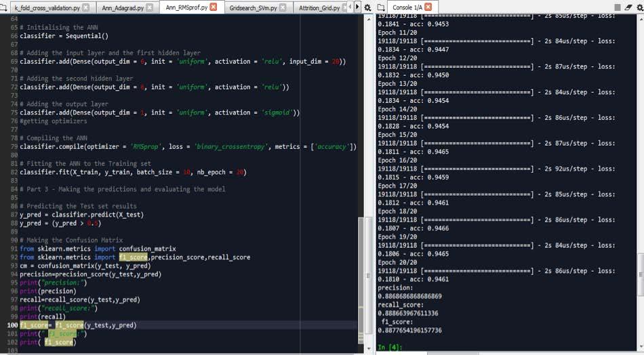
Task: Open the editor options gear menu
Action: pyautogui.click(x=367, y=7)
